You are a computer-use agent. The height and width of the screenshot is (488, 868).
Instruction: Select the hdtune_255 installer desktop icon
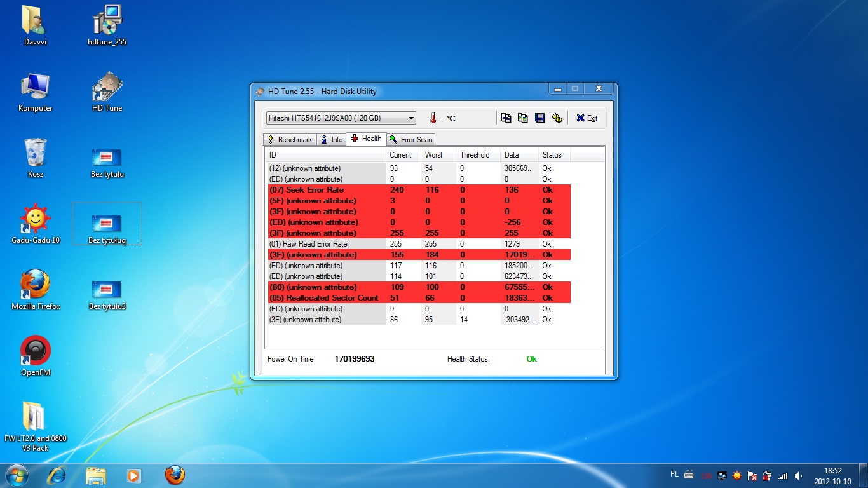point(107,25)
